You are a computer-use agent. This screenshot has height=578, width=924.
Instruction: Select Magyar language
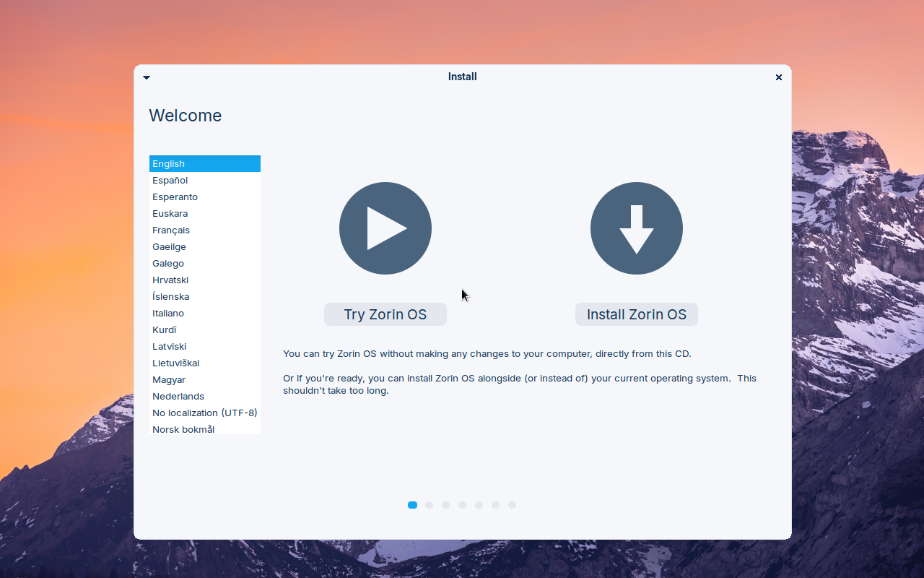[205, 379]
